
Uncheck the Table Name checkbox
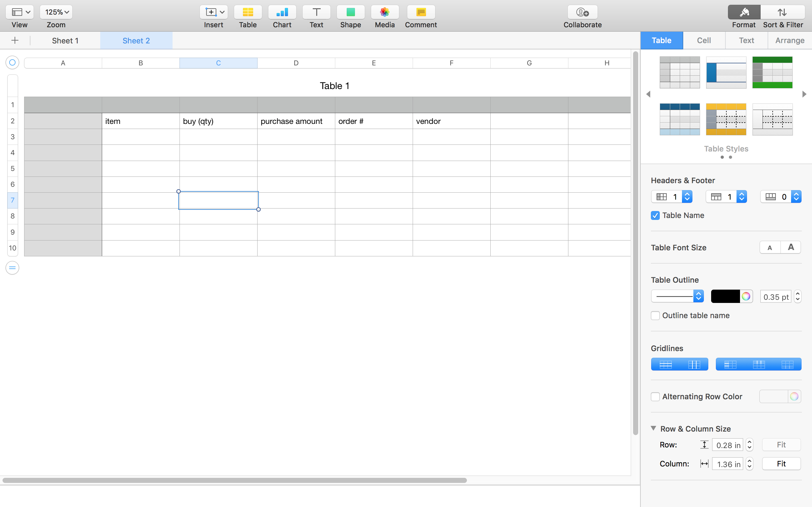click(x=655, y=215)
